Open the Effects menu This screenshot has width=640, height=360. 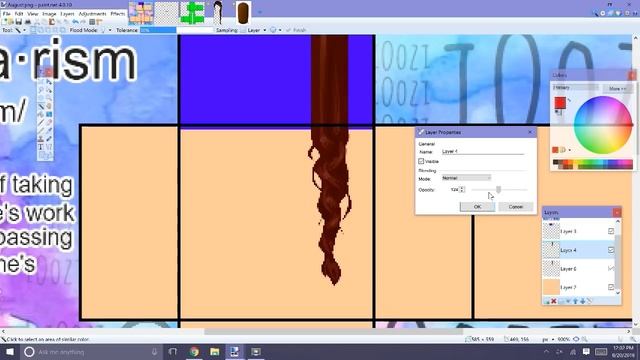point(118,13)
